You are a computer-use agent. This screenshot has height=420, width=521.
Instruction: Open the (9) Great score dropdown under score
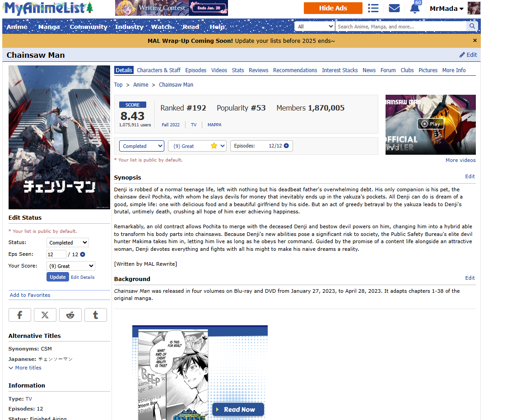click(197, 146)
